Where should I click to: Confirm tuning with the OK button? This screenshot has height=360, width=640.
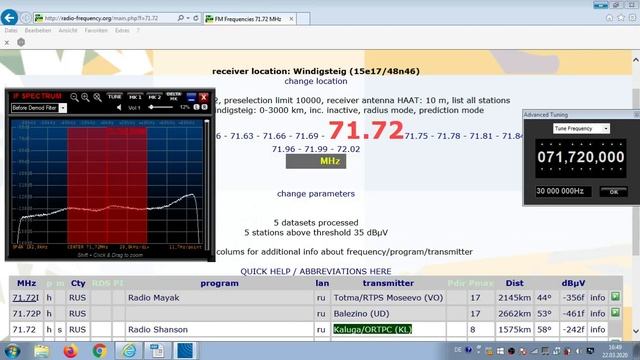tap(613, 191)
